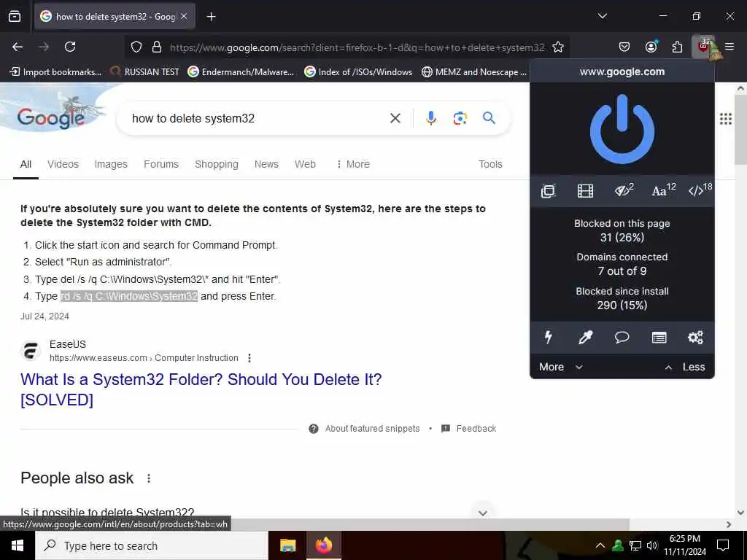The width and height of the screenshot is (747, 560).
Task: Switch to News results tab
Action: (266, 164)
